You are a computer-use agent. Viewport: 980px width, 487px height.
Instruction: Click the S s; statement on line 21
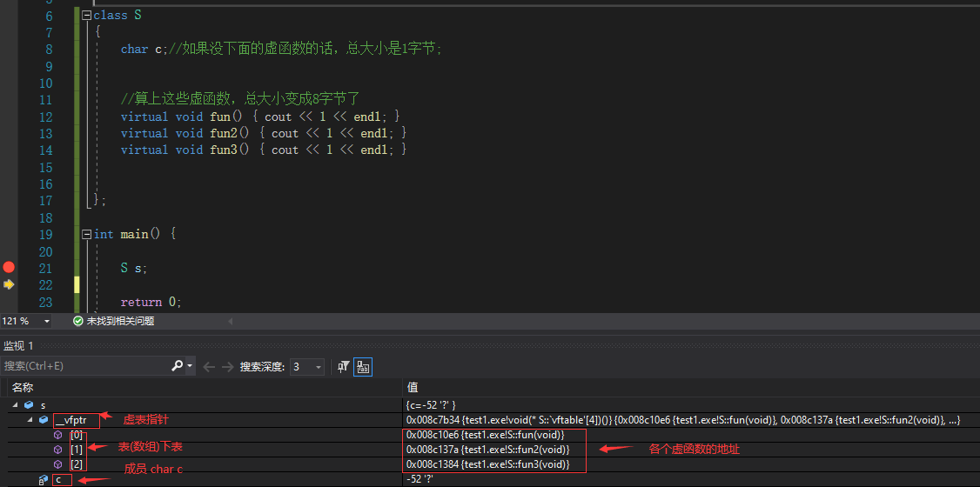pyautogui.click(x=134, y=268)
